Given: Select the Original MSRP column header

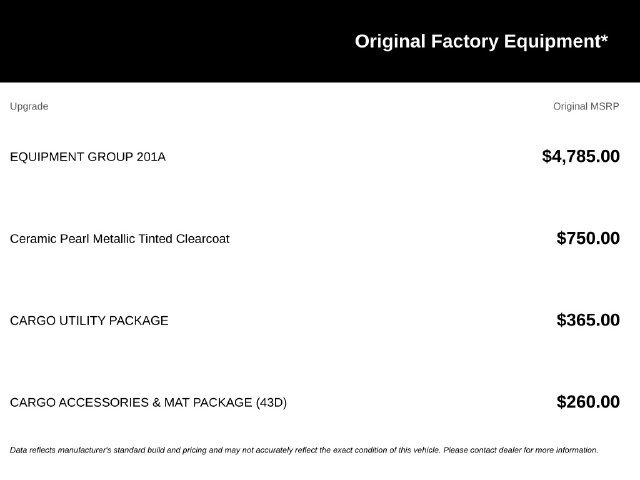Looking at the screenshot, I should (586, 106).
